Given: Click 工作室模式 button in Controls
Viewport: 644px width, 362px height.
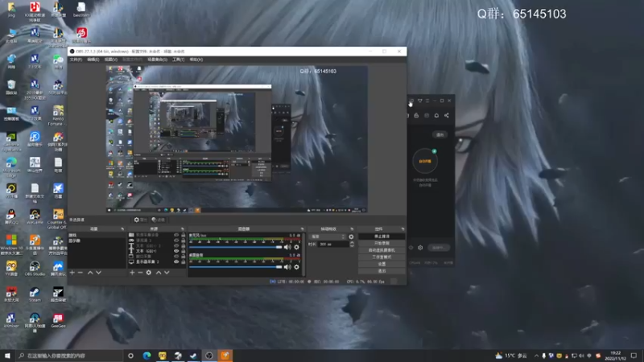Looking at the screenshot, I should tap(382, 257).
